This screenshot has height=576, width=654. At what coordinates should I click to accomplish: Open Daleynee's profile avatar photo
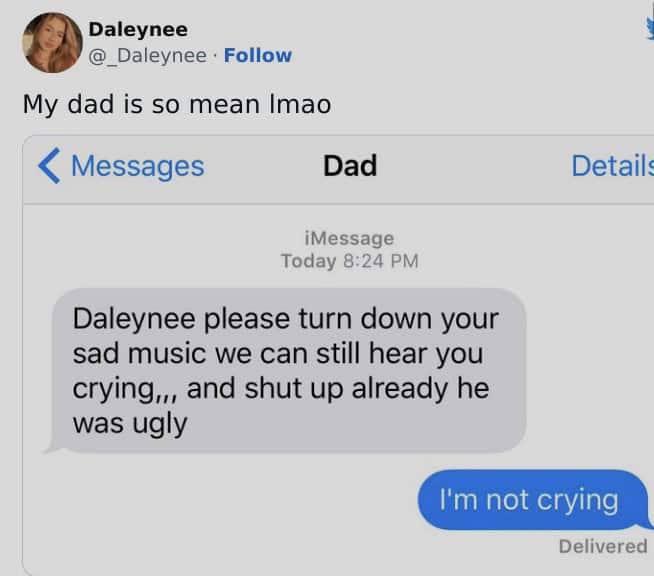click(53, 43)
